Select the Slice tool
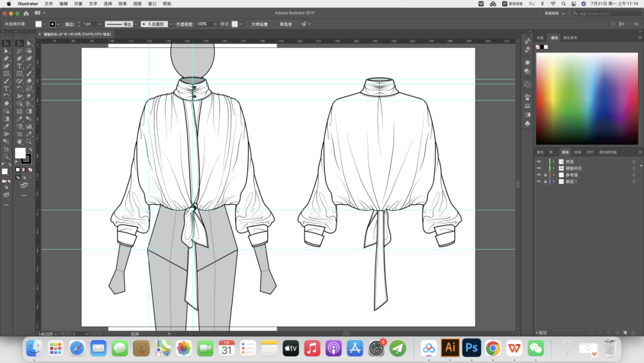Image resolution: width=644 pixels, height=363 pixels. pyautogui.click(x=29, y=134)
